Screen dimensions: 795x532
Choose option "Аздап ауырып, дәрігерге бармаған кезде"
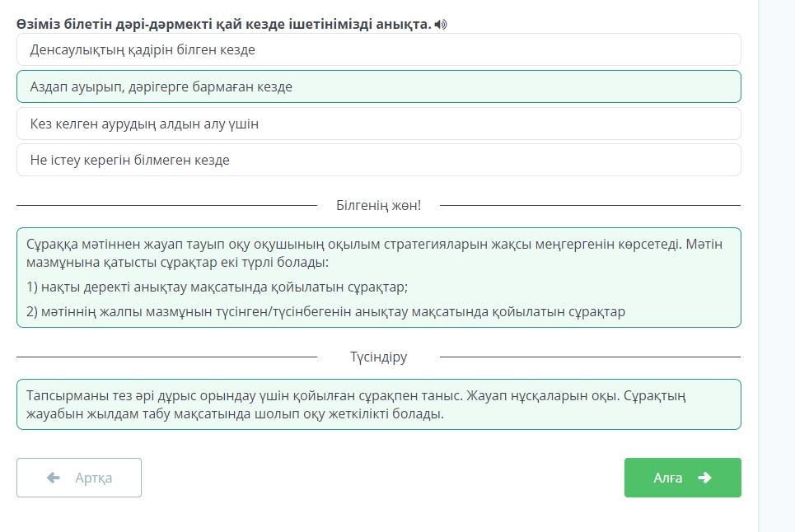point(378,87)
